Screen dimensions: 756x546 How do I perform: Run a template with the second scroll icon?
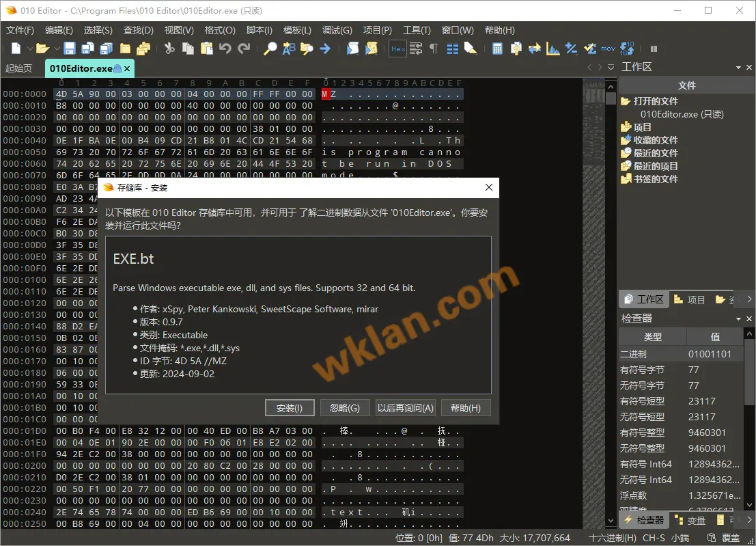pyautogui.click(x=371, y=49)
